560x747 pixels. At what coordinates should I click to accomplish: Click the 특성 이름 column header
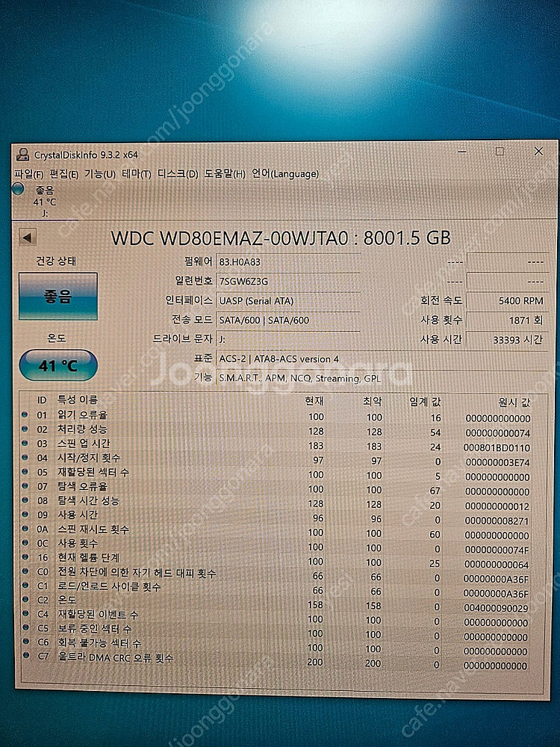click(x=78, y=399)
